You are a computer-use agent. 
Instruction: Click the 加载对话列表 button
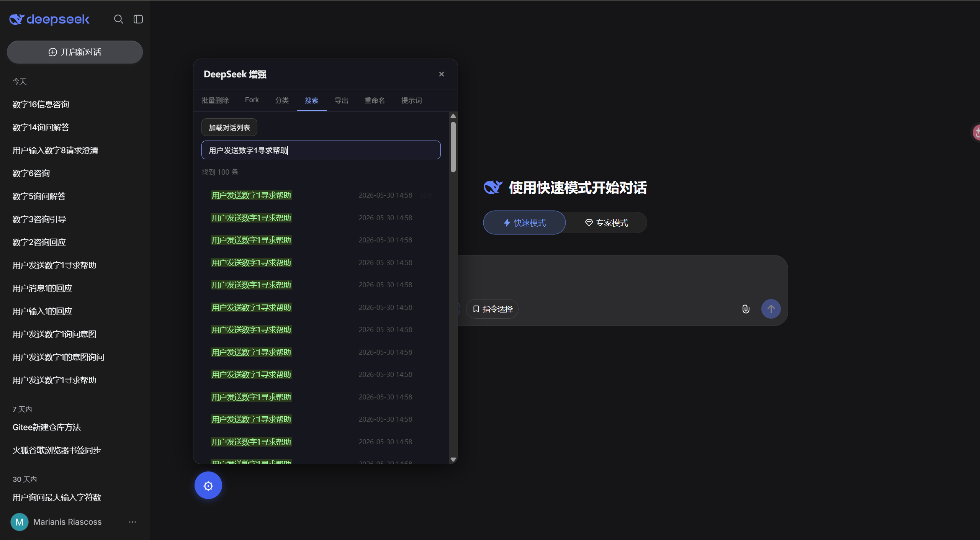coord(229,128)
